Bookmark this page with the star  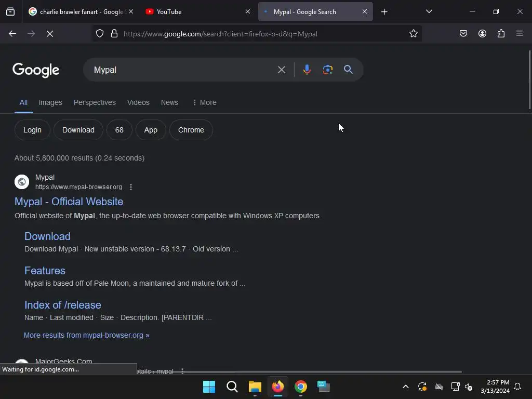[x=413, y=34]
